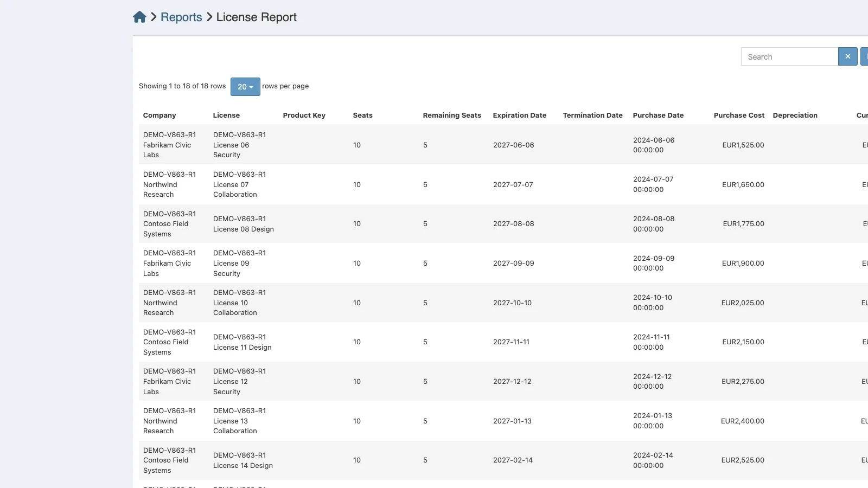Click purchase date 2024-07-07 00:00:00
Screen dimensions: 868x488
point(653,184)
